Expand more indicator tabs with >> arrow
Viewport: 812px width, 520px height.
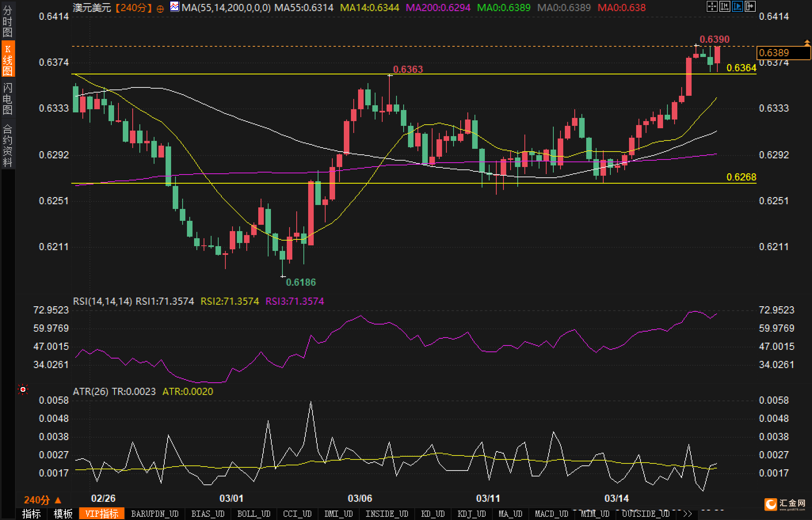pos(688,514)
